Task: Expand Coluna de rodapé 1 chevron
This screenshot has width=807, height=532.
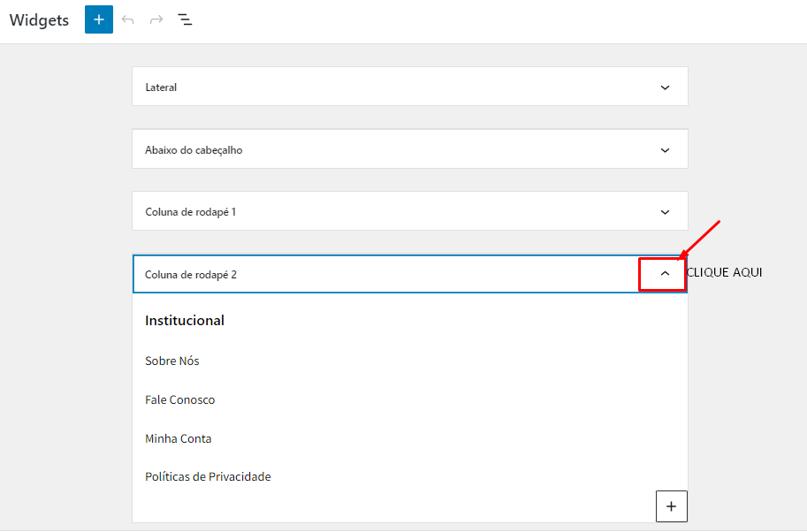Action: (665, 212)
